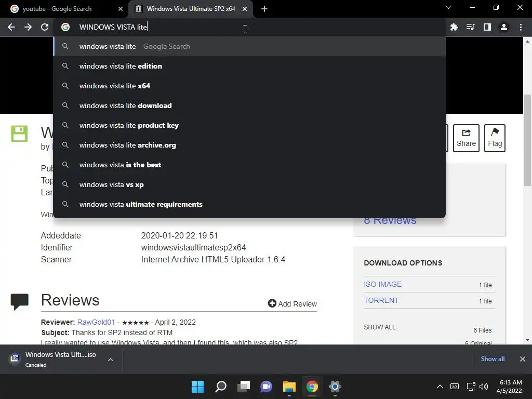Select suggestion windows vista is the best
The width and height of the screenshot is (532, 399).
point(249,165)
